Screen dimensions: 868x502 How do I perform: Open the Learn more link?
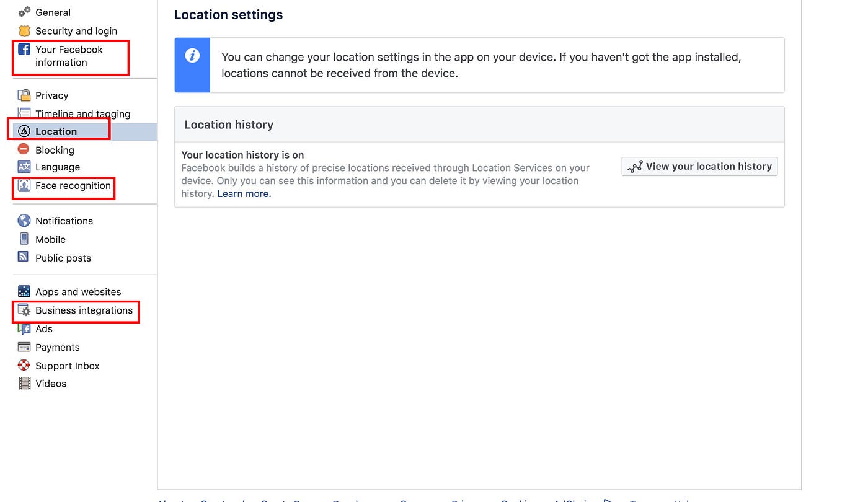point(243,193)
